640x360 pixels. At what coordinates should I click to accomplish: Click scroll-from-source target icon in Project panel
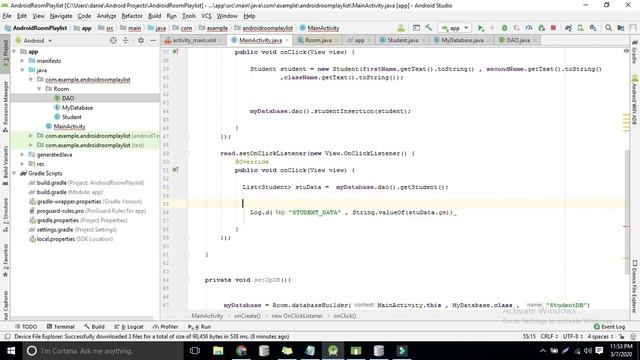(x=113, y=40)
